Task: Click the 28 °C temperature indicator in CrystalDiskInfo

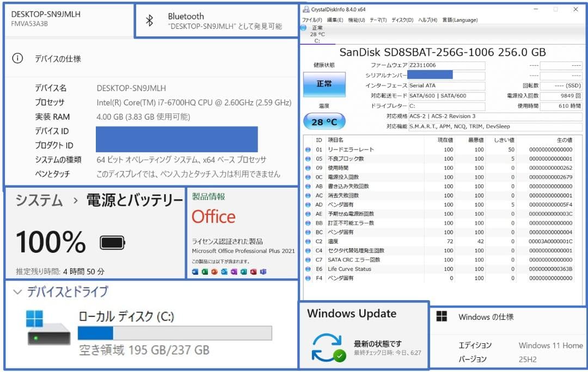Action: tap(324, 122)
